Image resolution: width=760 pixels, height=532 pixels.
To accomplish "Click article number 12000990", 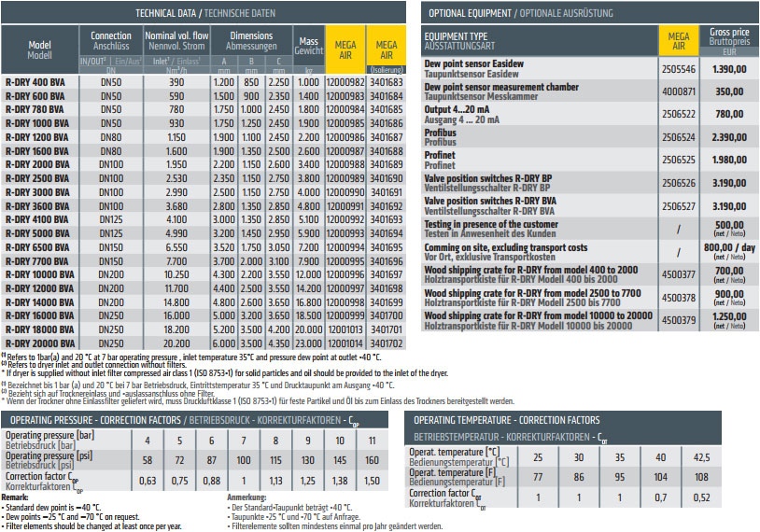I will [x=345, y=192].
